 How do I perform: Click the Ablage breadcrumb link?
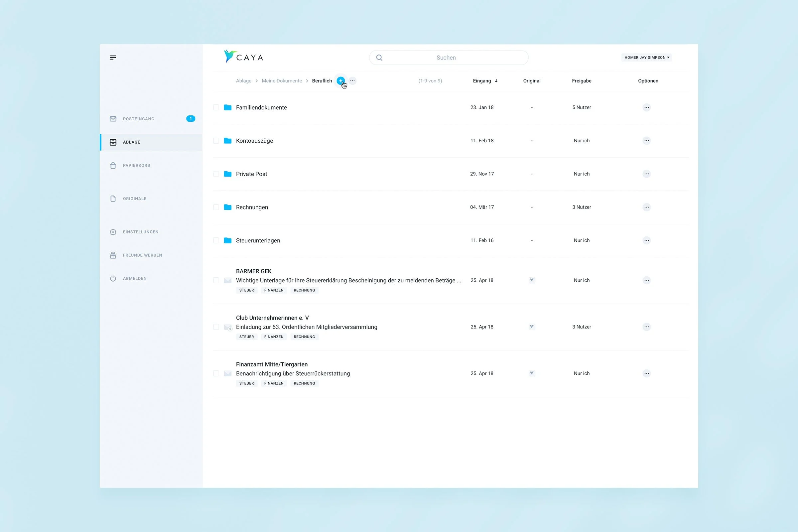(244, 81)
